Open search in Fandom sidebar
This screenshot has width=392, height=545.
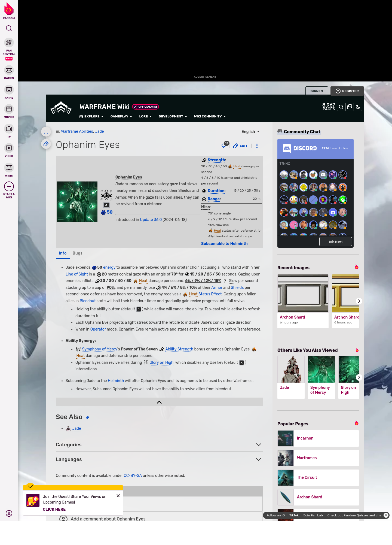click(x=9, y=28)
